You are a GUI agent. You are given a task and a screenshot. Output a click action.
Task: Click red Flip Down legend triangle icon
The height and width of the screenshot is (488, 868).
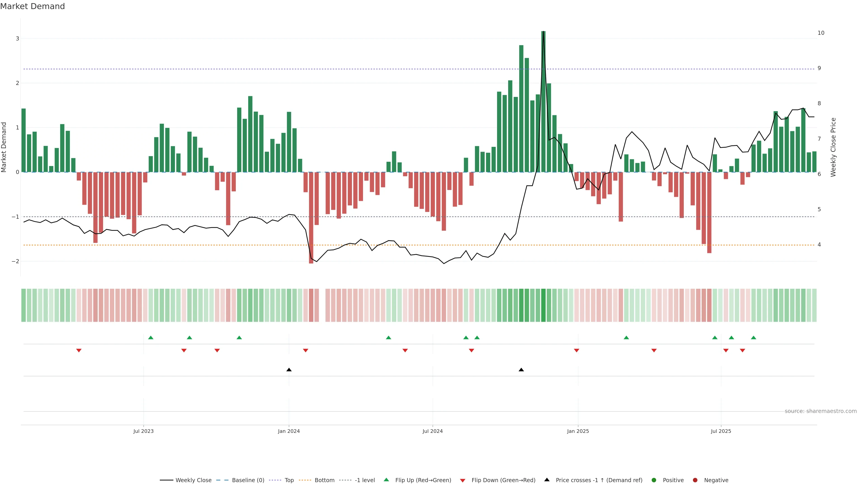click(x=463, y=480)
